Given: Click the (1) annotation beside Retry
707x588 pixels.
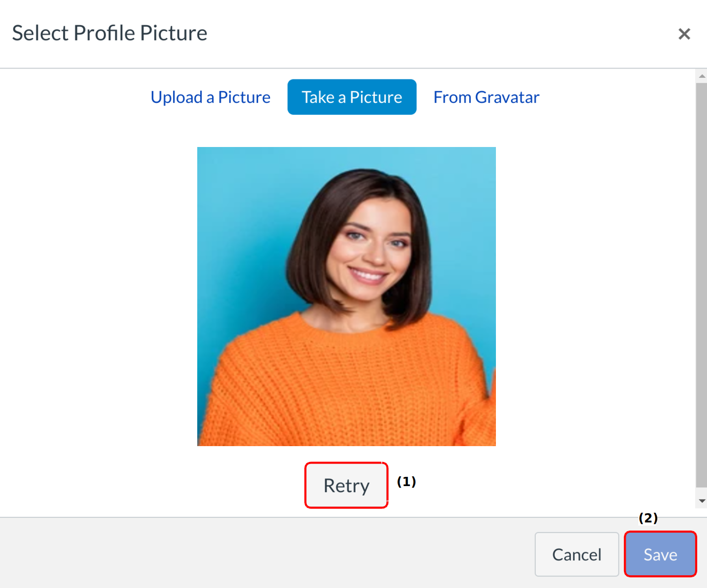Looking at the screenshot, I should (x=406, y=481).
